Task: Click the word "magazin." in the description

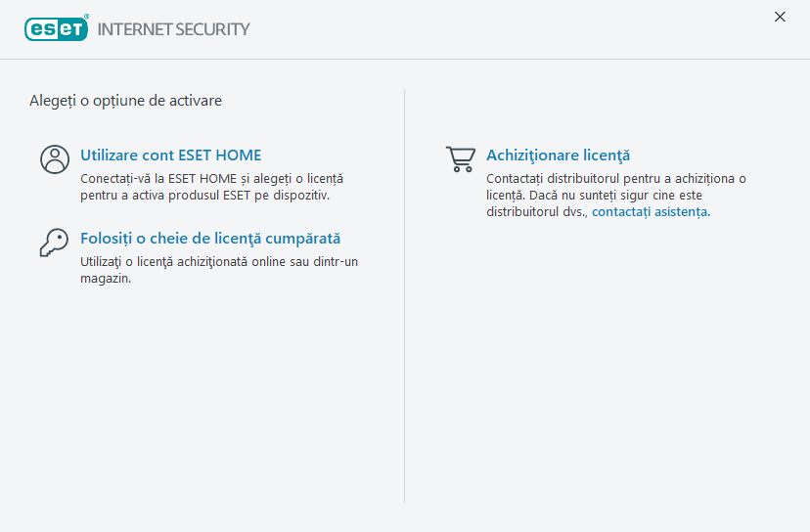Action: coord(106,278)
